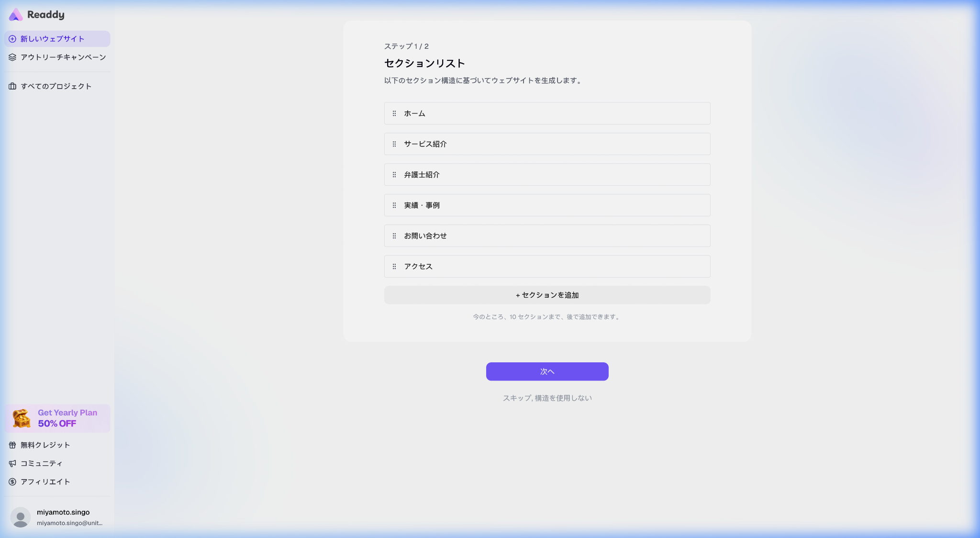
Task: Click the layers icon beside アウトリーチキャンペーン
Action: point(12,57)
